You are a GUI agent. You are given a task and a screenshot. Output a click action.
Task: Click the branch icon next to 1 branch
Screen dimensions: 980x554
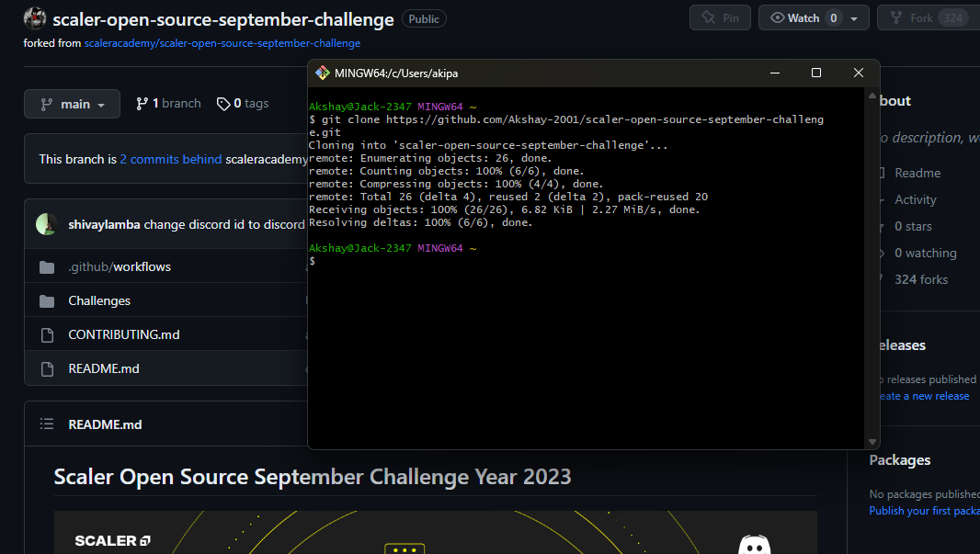click(141, 103)
